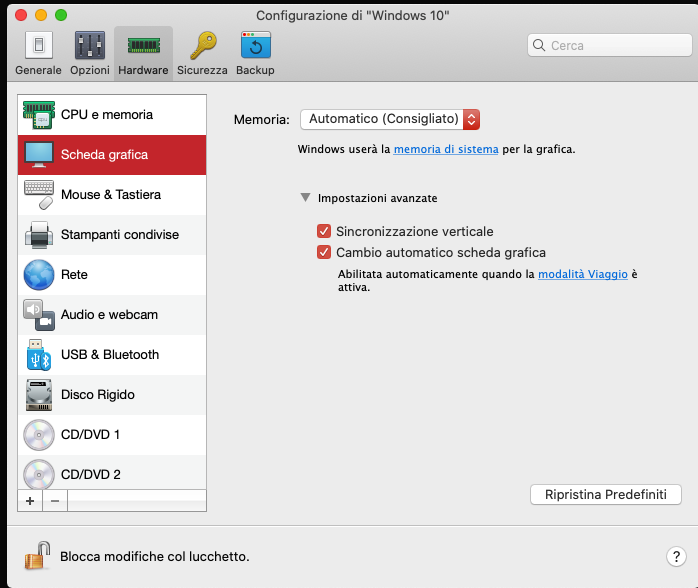698x588 pixels.
Task: Open the modalità Viaggio link
Action: (583, 274)
